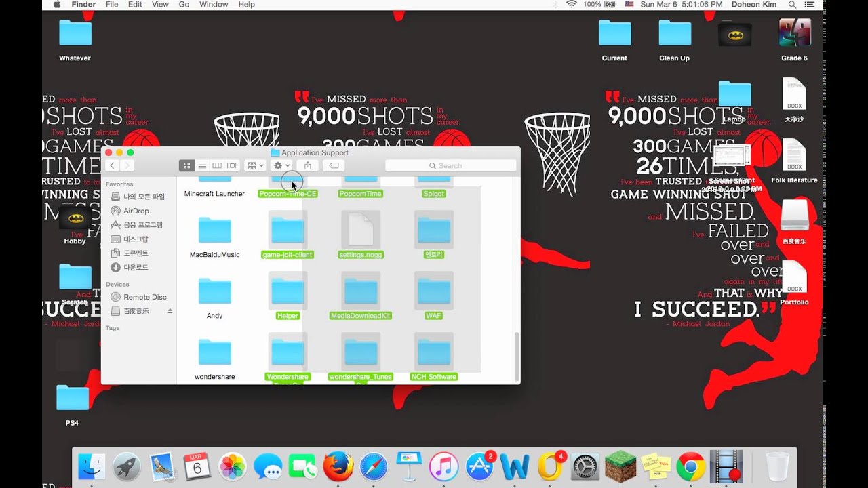Open Calendar from the Dock
Image resolution: width=868 pixels, height=488 pixels.
[x=197, y=466]
